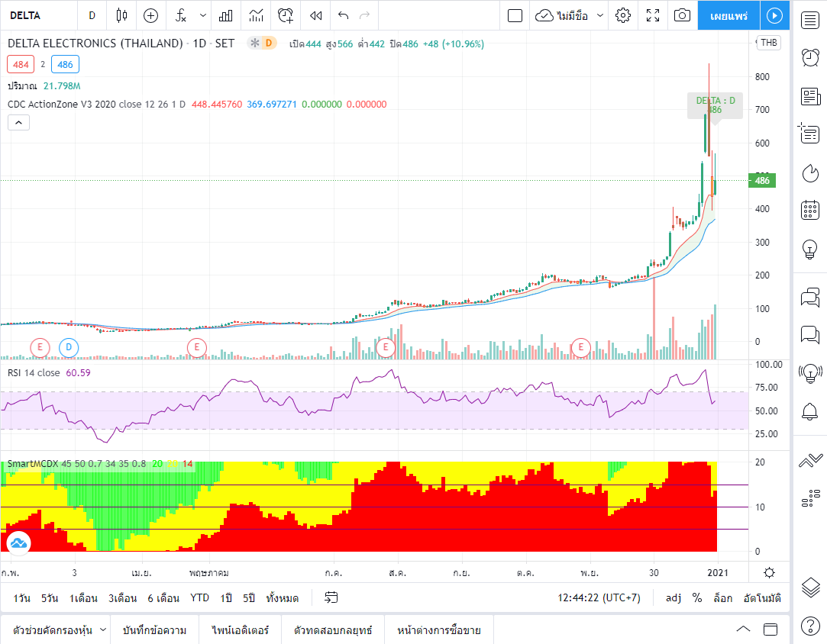Take a chart snapshot with camera icon
The width and height of the screenshot is (827, 644).
click(682, 15)
